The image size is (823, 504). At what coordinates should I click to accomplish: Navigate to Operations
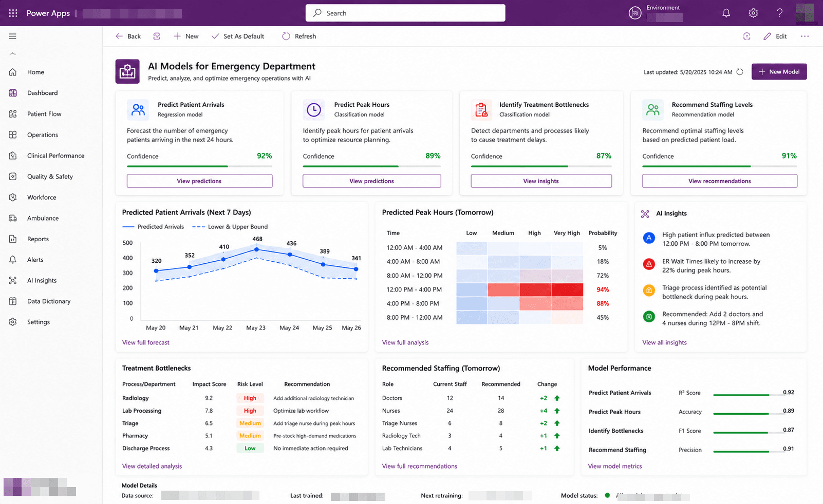tap(43, 135)
